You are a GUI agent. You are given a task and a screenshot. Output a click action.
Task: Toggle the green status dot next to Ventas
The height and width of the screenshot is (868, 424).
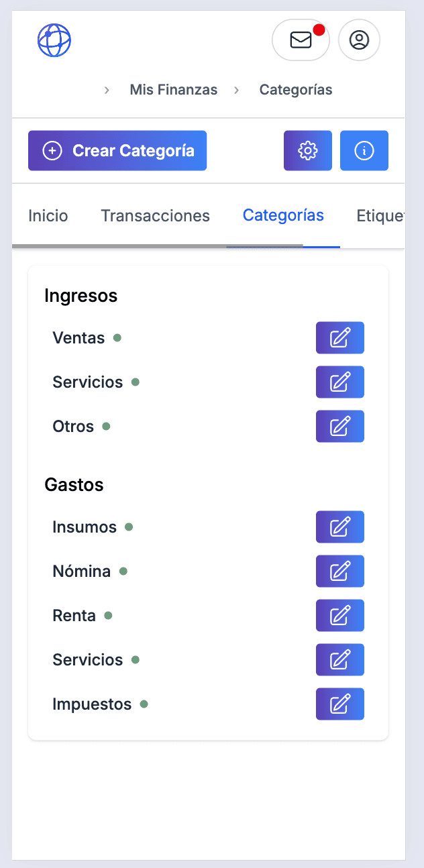(117, 337)
